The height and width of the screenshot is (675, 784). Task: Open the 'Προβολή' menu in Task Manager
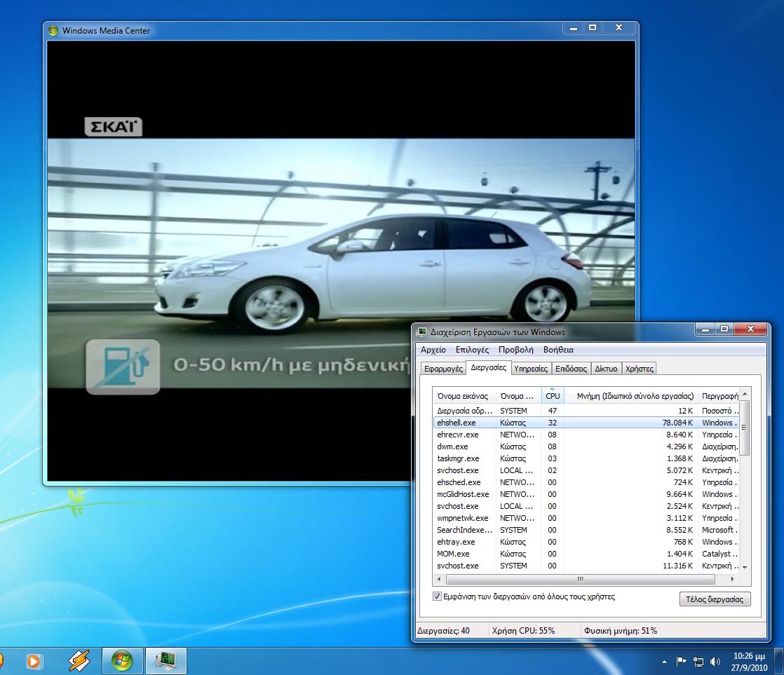tap(515, 350)
